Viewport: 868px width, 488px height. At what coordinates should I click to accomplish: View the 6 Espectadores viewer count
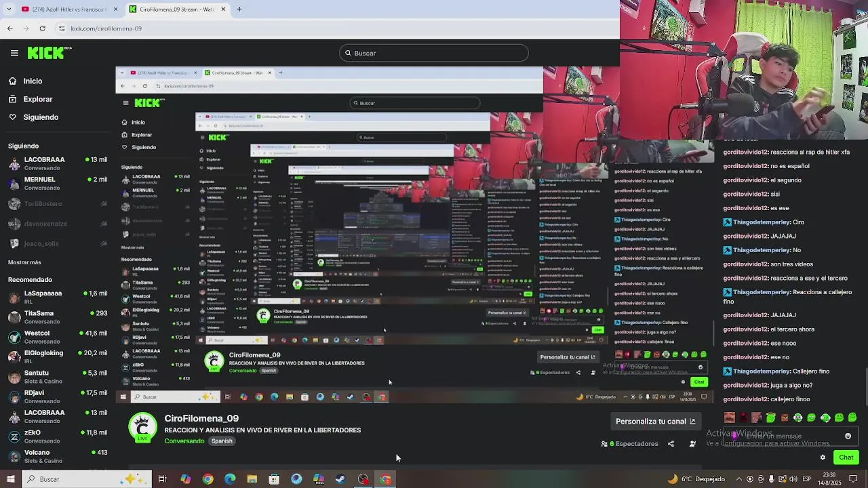point(630,444)
